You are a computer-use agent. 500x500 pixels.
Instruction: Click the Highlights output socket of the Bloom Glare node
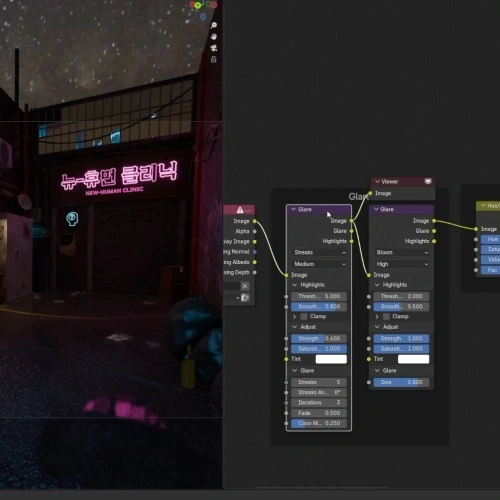click(434, 241)
